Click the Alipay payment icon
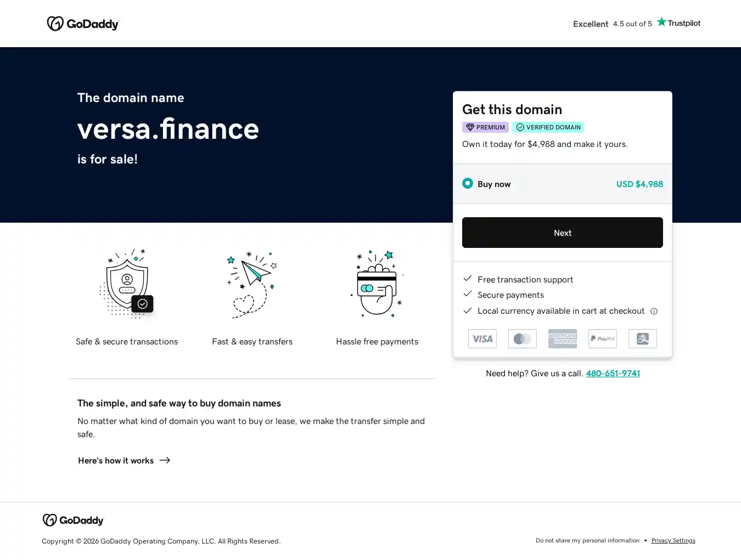This screenshot has height=560, width=741. point(643,339)
